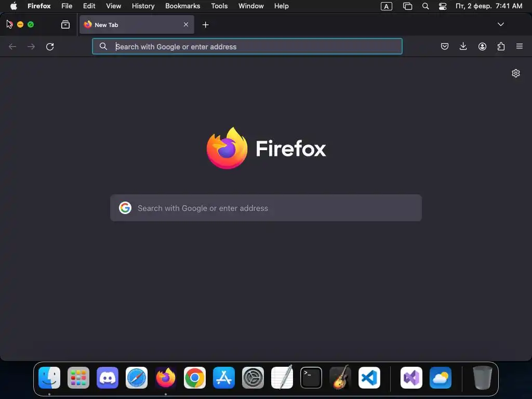
Task: Open TextEdit from the Dock
Action: 282,378
